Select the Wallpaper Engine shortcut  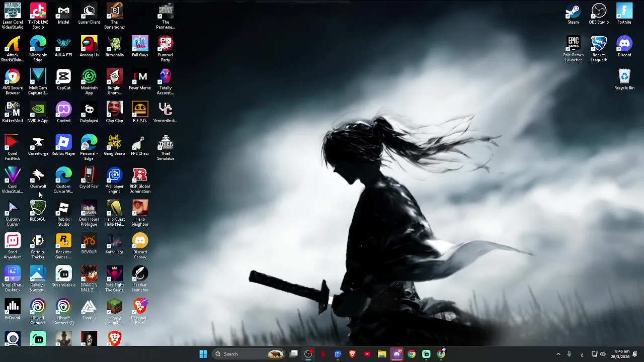point(114,180)
